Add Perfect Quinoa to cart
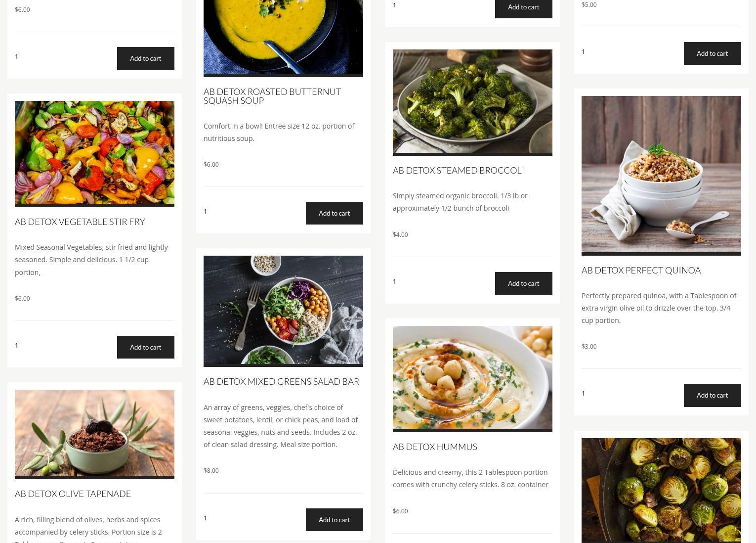Image resolution: width=756 pixels, height=543 pixels. point(712,395)
